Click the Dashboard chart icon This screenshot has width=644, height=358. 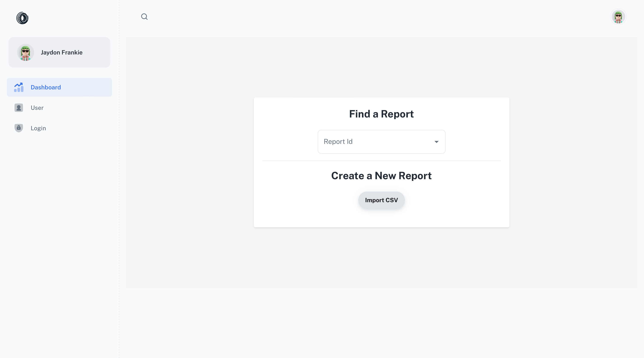point(19,87)
